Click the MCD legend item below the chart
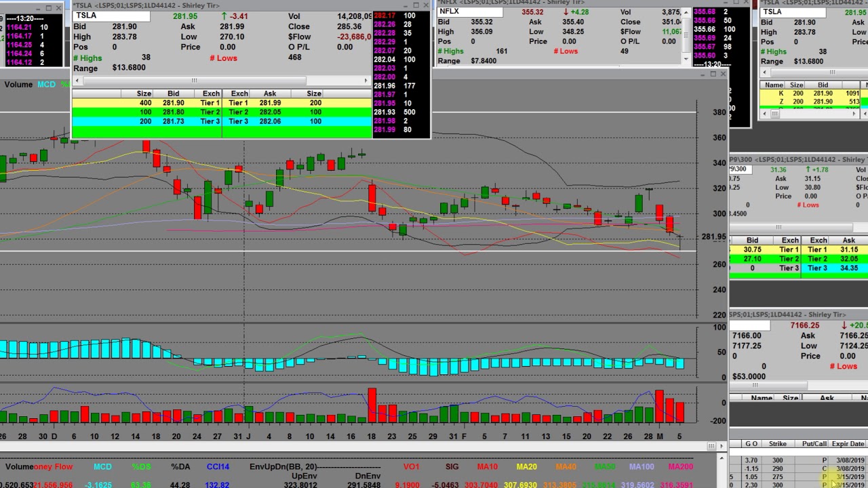Viewport: 868px width, 488px height. (102, 466)
